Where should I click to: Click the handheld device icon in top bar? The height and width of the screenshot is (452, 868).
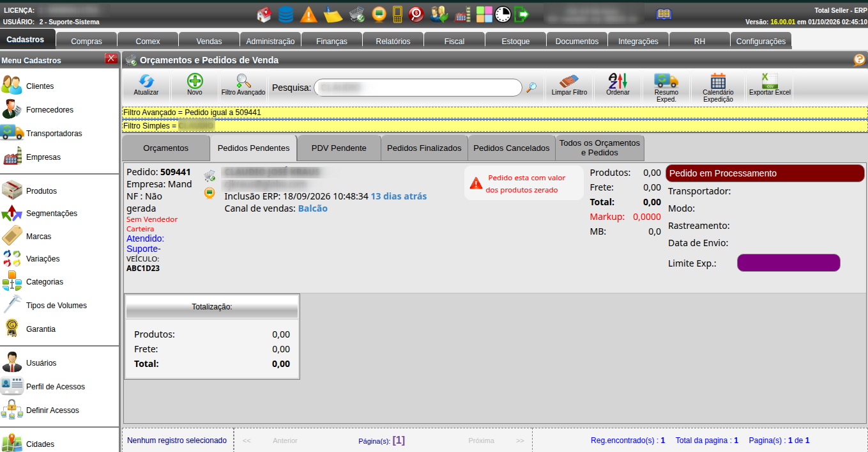tap(397, 14)
